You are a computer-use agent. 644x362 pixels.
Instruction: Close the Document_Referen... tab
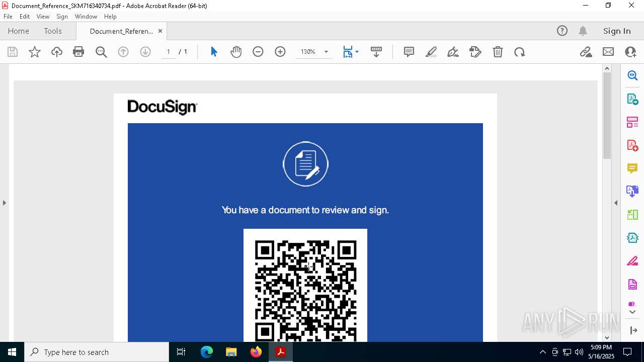(x=160, y=31)
